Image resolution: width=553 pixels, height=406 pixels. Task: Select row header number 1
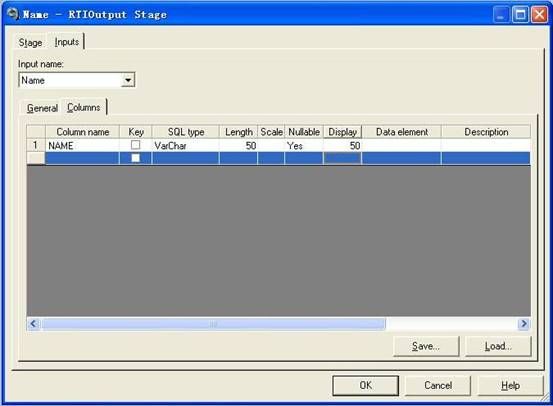[36, 145]
